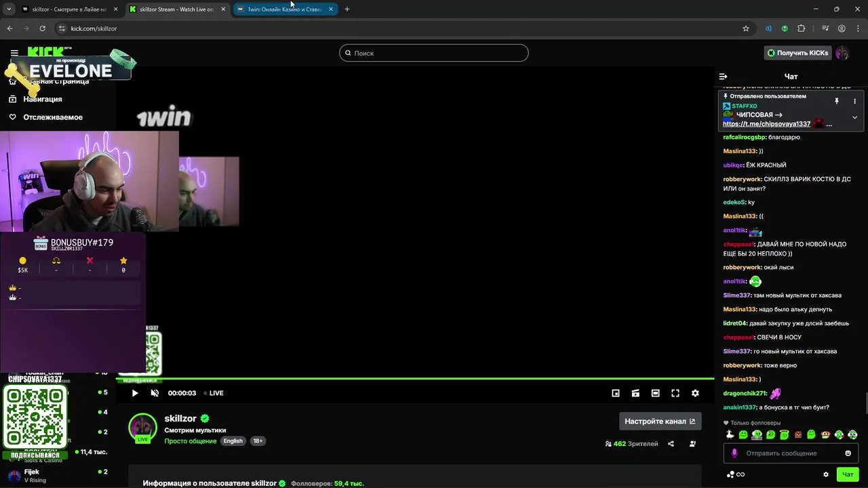Switch to the first skillzor browser tab
868x488 pixels.
[x=69, y=9]
